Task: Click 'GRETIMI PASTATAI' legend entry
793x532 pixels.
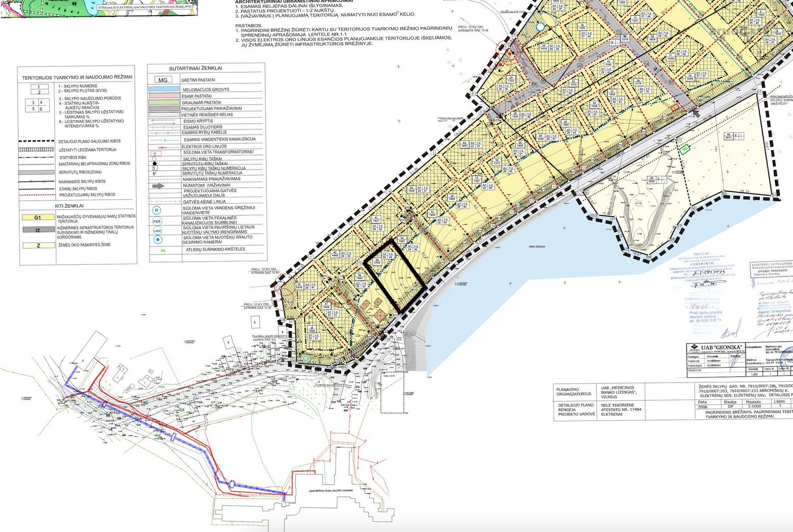Action: [x=198, y=80]
